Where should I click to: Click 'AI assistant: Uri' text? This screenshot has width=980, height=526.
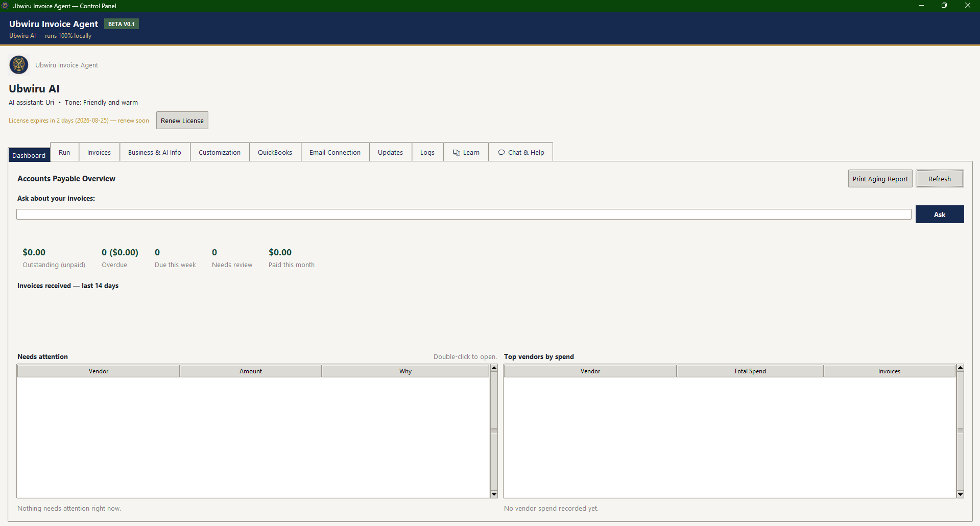pos(31,103)
